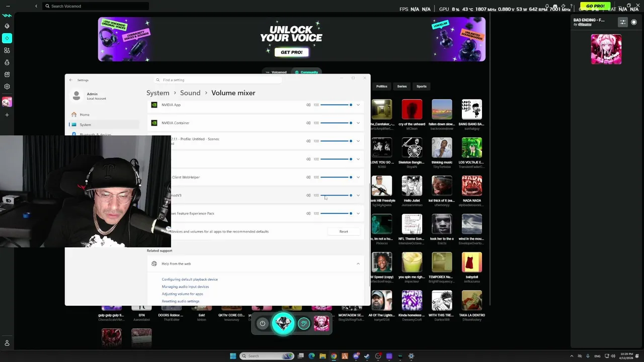This screenshot has width=644, height=362.
Task: Play the cry of the unheard sound
Action: (x=412, y=110)
